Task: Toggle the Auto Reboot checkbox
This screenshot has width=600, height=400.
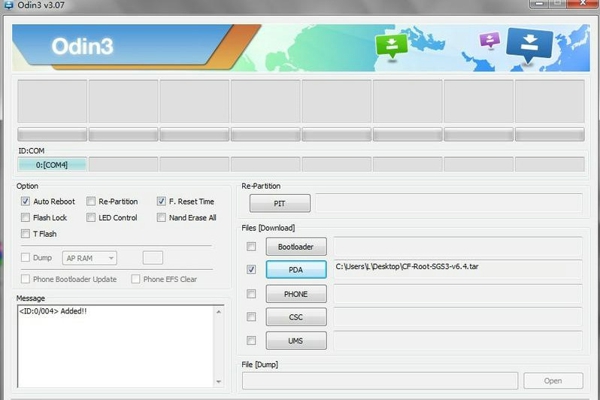Action: point(25,201)
